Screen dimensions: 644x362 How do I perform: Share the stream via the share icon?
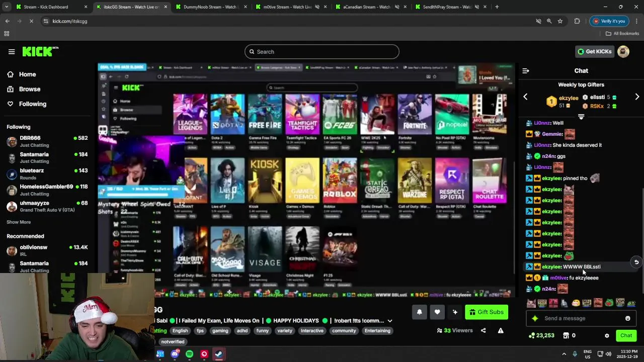click(x=483, y=330)
